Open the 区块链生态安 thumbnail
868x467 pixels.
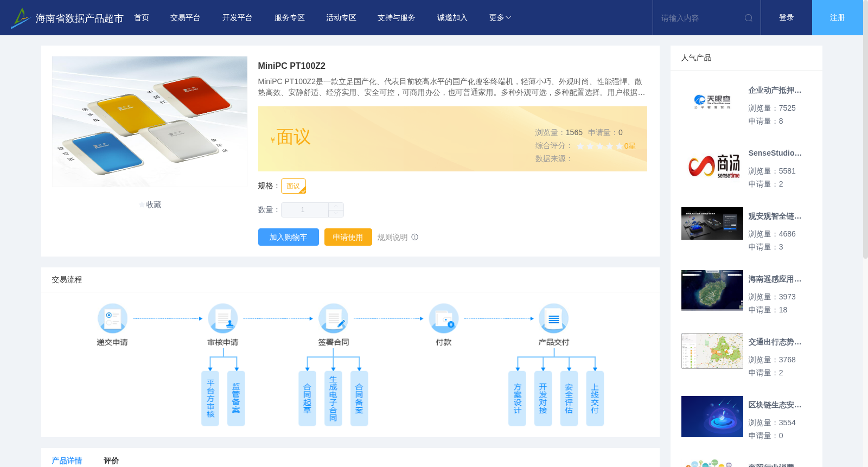[712, 417]
